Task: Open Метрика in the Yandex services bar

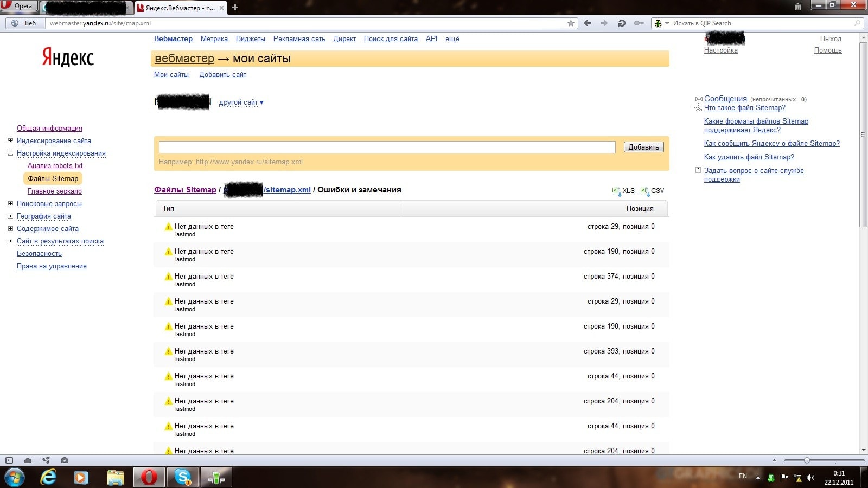Action: (x=214, y=39)
